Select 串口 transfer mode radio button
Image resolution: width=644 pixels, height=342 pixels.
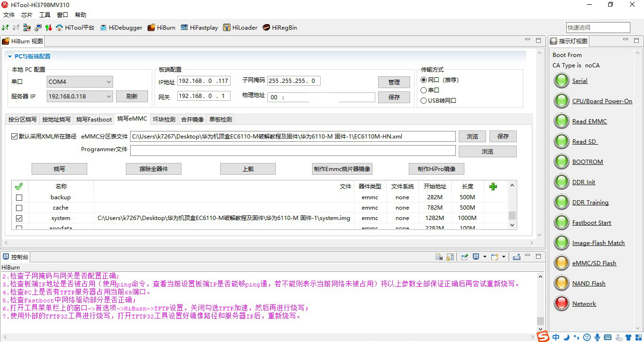pyautogui.click(x=423, y=90)
